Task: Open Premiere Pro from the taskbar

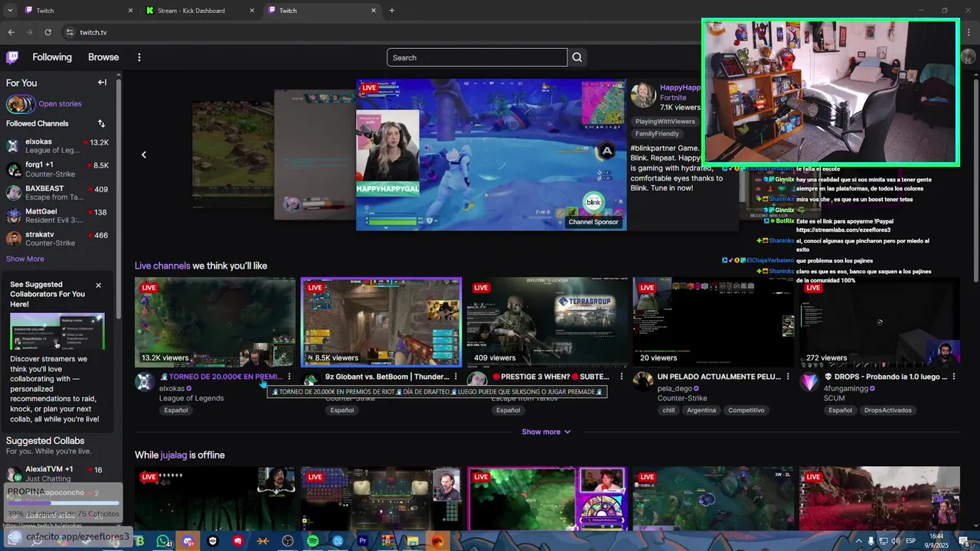Action: (x=363, y=541)
